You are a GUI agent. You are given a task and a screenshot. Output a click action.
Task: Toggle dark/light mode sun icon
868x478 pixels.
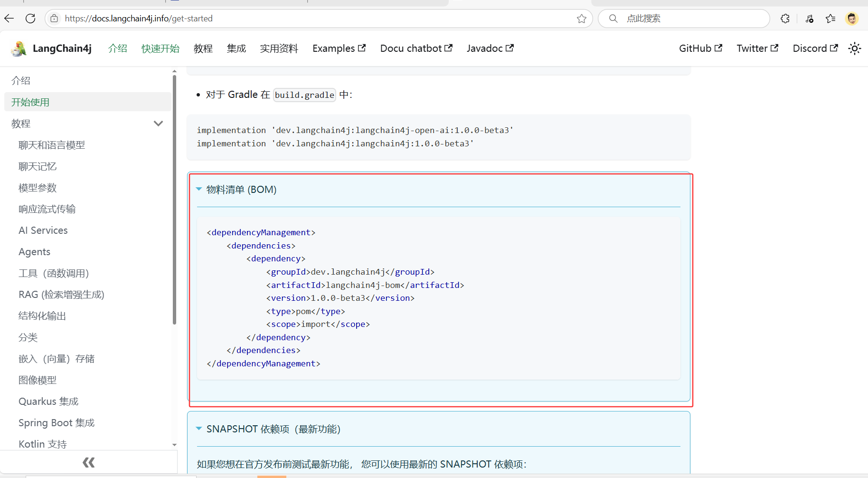(854, 48)
